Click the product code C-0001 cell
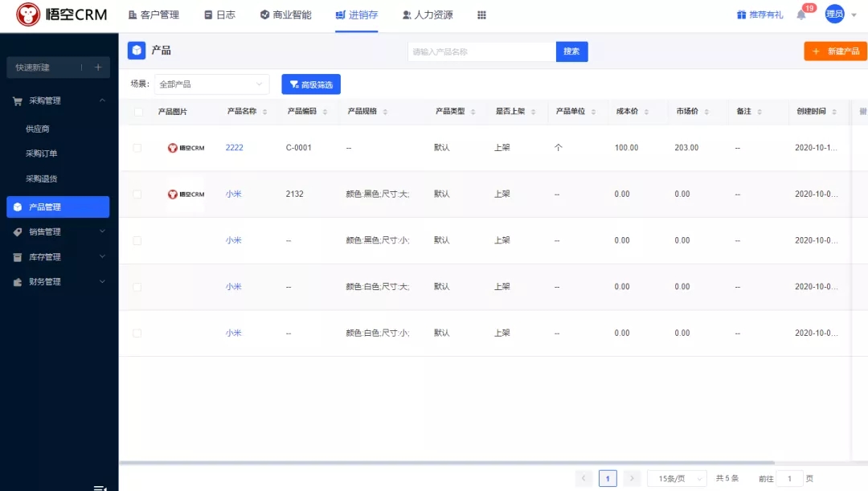The image size is (868, 491). point(299,148)
